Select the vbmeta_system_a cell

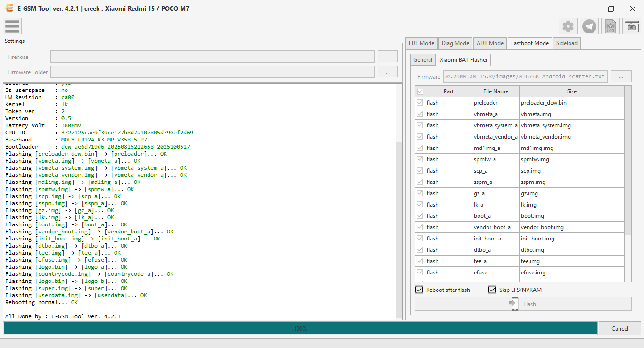pyautogui.click(x=496, y=125)
